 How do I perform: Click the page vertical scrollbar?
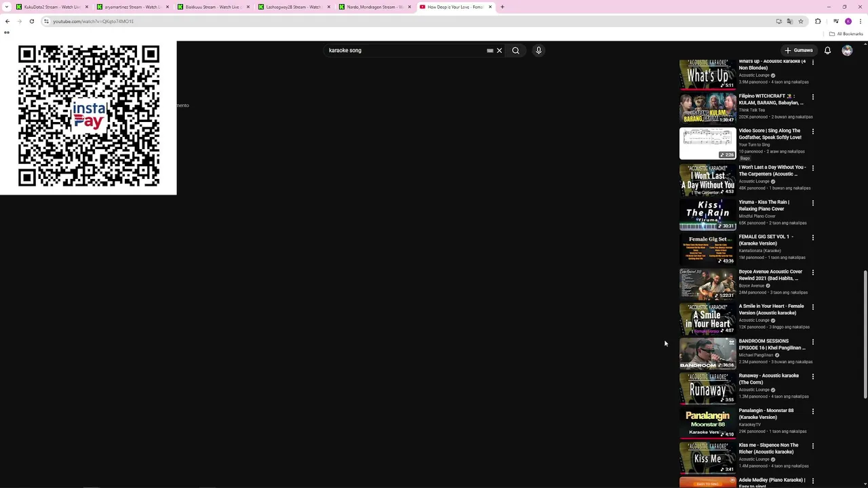click(865, 335)
